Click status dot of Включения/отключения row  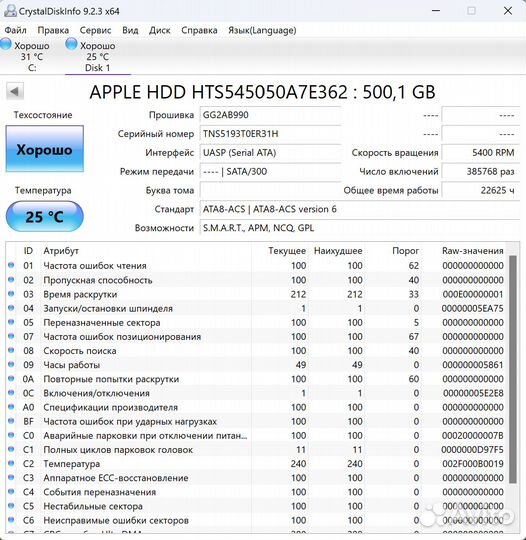(x=11, y=393)
